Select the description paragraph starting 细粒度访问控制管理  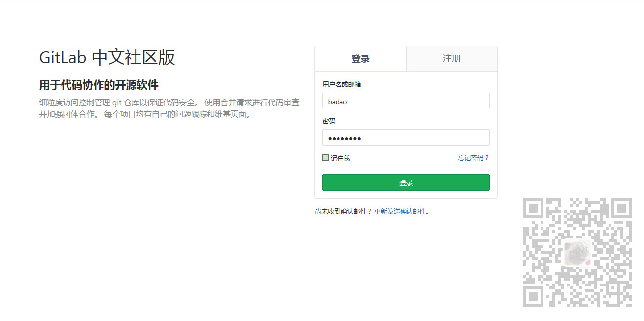[x=169, y=108]
